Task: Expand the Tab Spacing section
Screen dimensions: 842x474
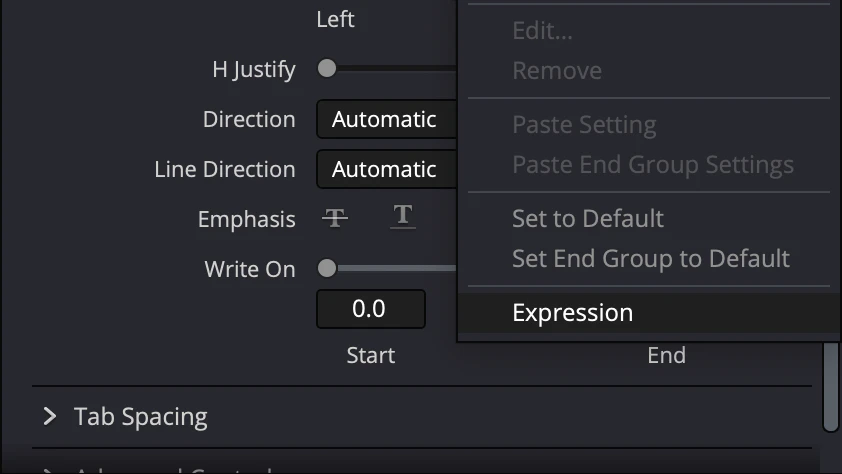Action: click(50, 416)
